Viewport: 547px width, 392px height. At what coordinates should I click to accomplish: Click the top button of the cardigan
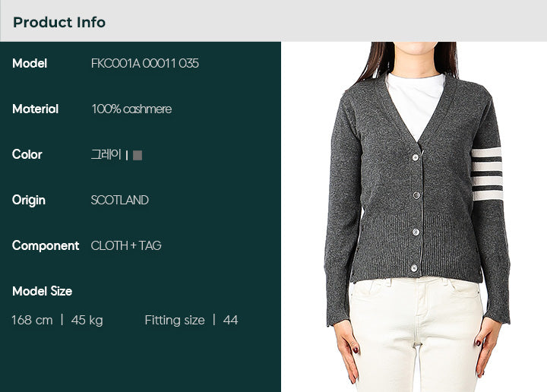click(415, 158)
